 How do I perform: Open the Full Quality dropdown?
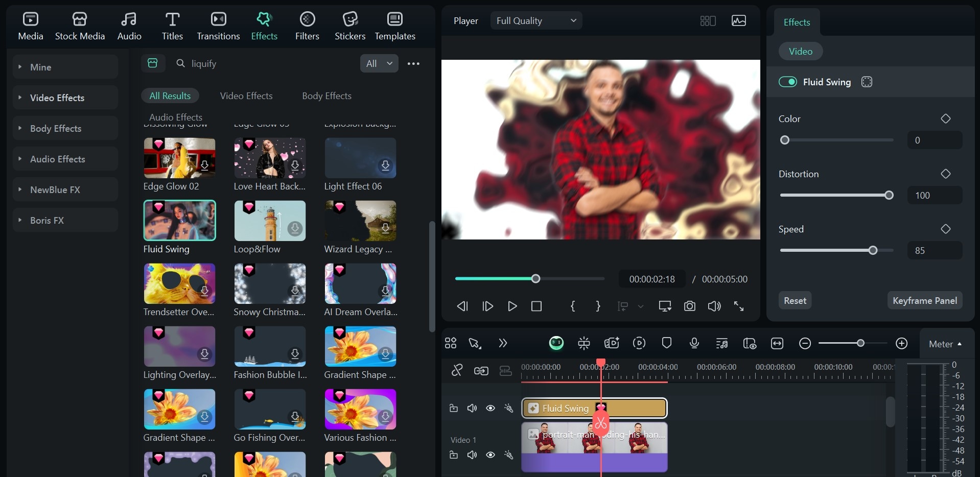click(x=536, y=21)
